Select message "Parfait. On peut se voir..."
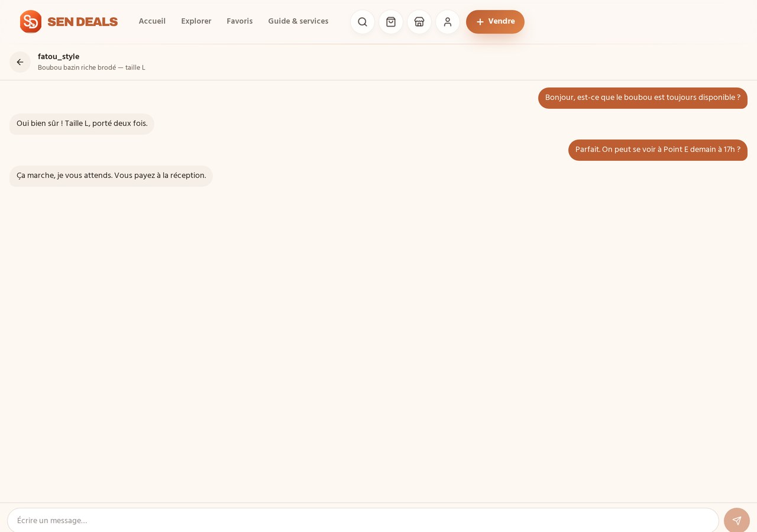Viewport: 757px width, 532px height. [x=658, y=150]
